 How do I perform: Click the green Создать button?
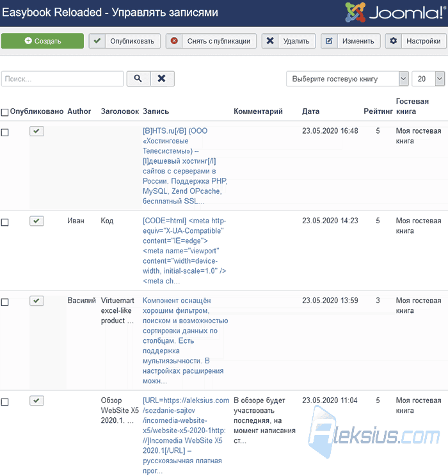point(42,41)
